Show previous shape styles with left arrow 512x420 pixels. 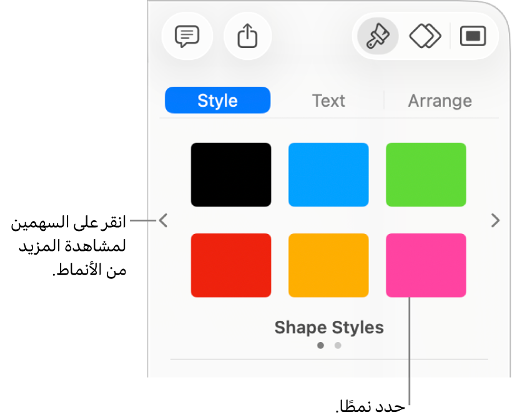(x=163, y=220)
